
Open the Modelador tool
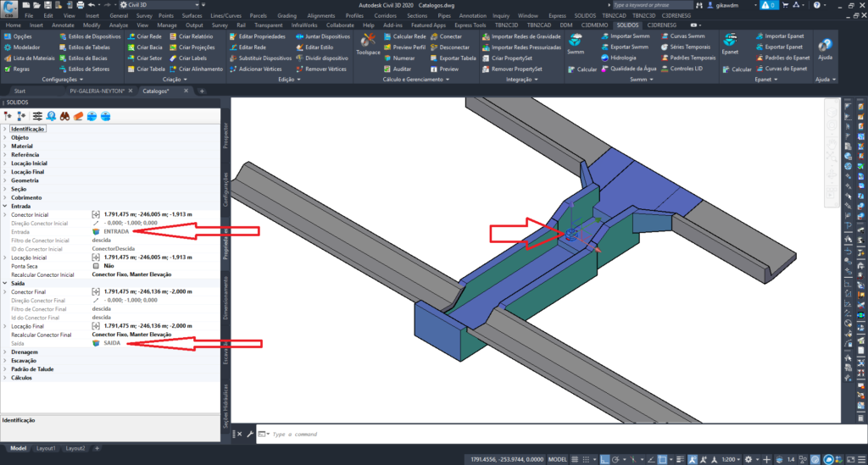click(24, 47)
